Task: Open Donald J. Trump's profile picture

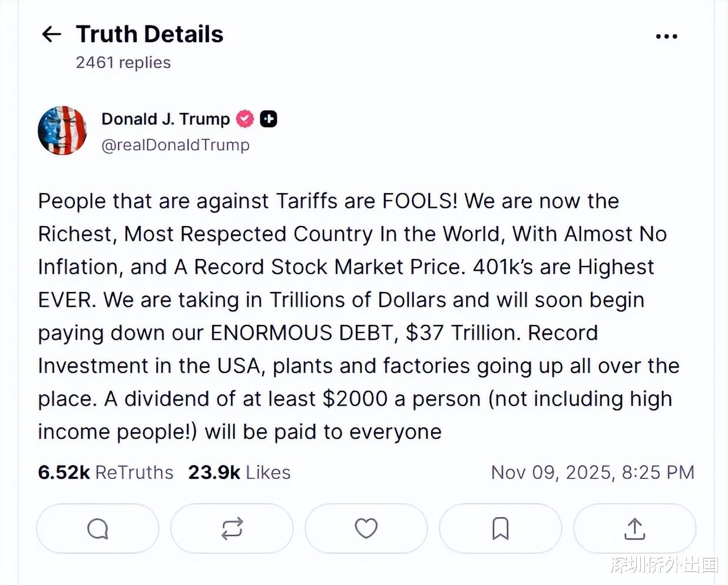Action: (62, 131)
